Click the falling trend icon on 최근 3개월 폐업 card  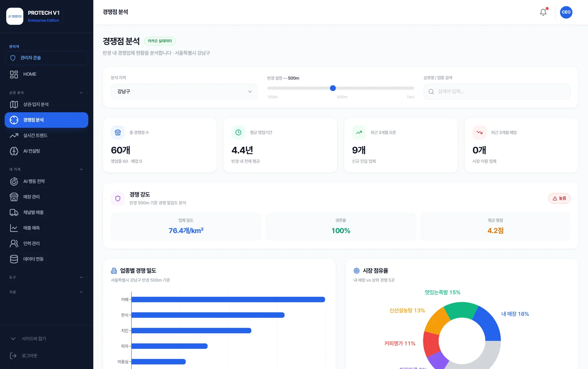tap(479, 133)
